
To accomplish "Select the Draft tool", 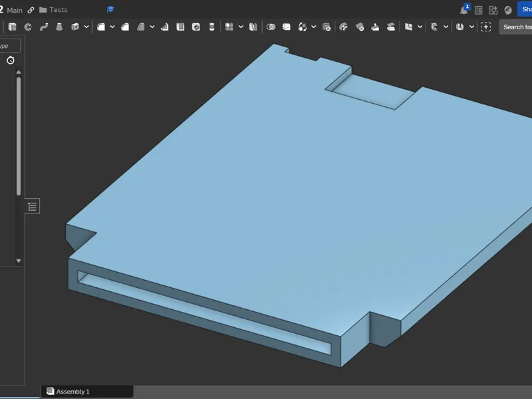I will tap(141, 27).
